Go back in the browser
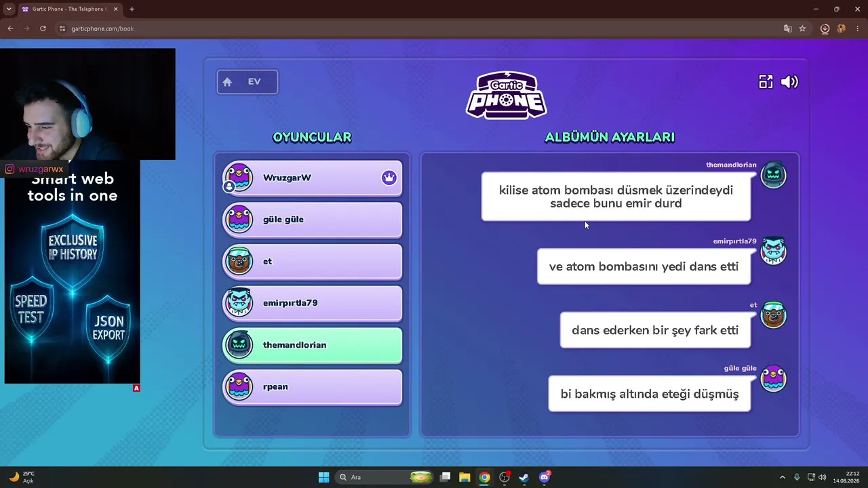 coord(10,28)
